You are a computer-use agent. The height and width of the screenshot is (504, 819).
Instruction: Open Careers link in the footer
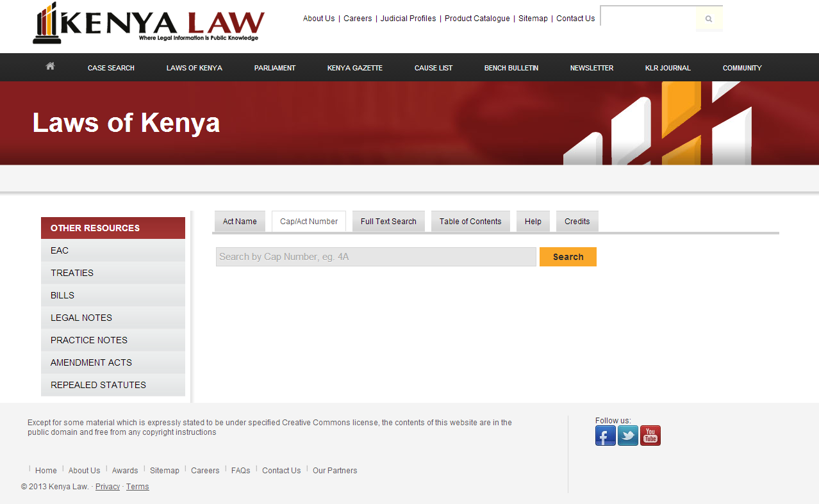point(205,471)
